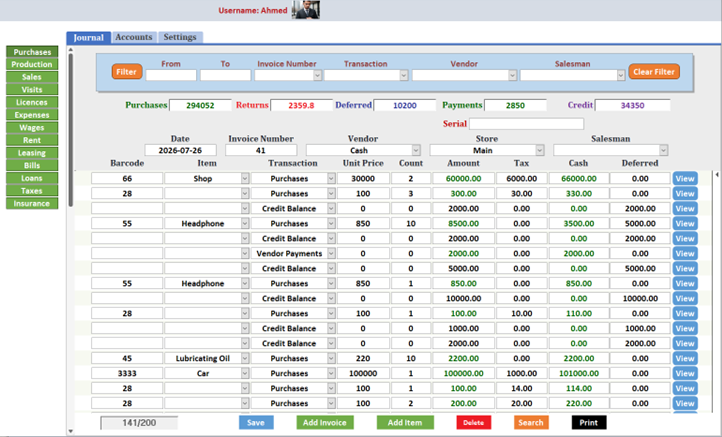
Task: Click the Save button
Action: (x=256, y=422)
